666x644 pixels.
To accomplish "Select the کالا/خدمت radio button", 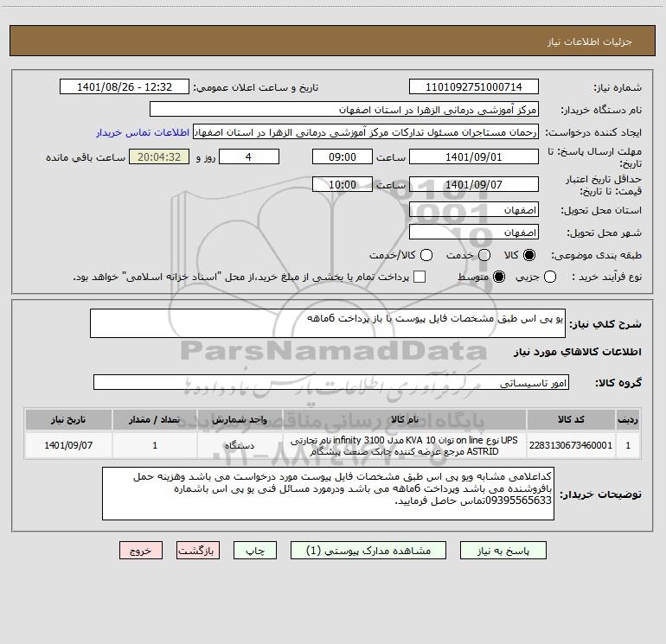I will tap(426, 255).
